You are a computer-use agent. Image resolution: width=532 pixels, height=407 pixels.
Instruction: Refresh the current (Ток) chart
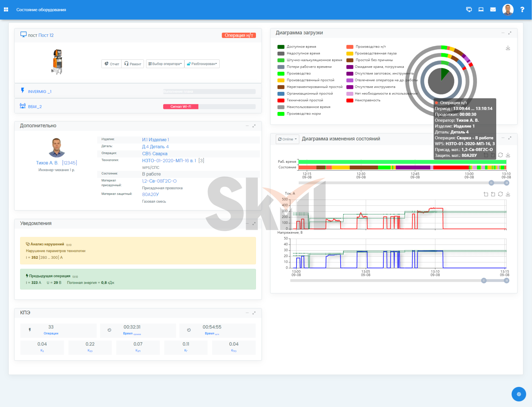point(500,194)
